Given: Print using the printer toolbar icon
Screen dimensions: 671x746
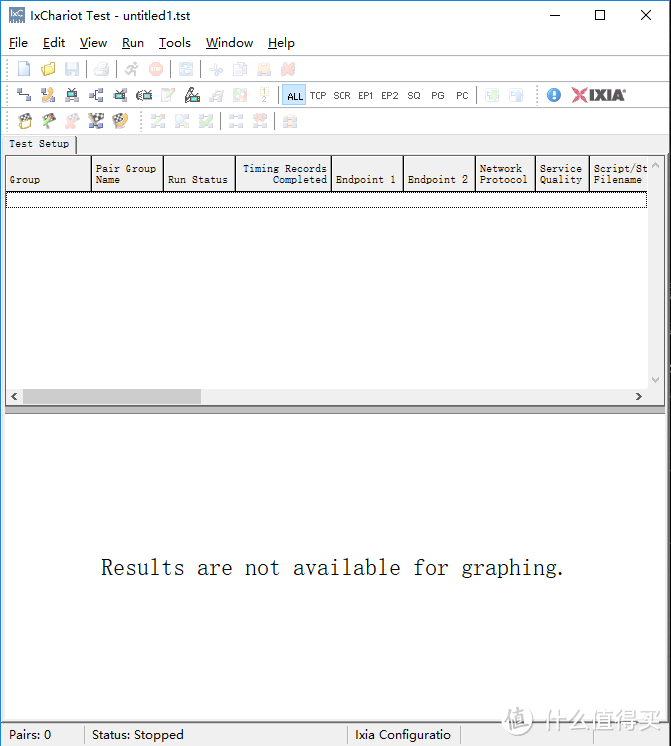Looking at the screenshot, I should 101,69.
